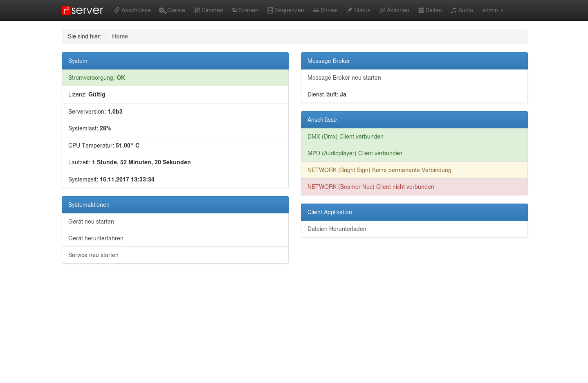Click the r² server logo
Viewport: 588px width, 383px height.
click(x=82, y=10)
